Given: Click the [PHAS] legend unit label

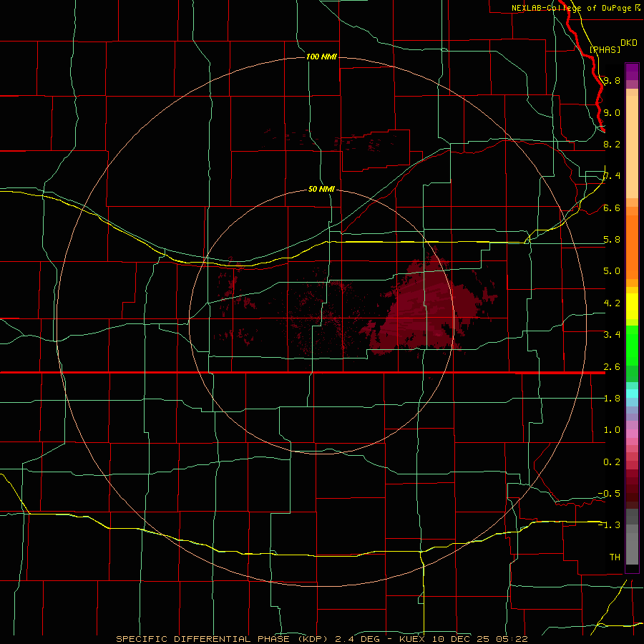Looking at the screenshot, I should pos(605,49).
